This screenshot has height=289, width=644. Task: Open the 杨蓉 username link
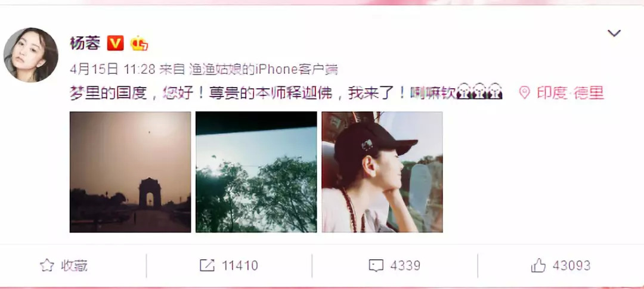(85, 43)
